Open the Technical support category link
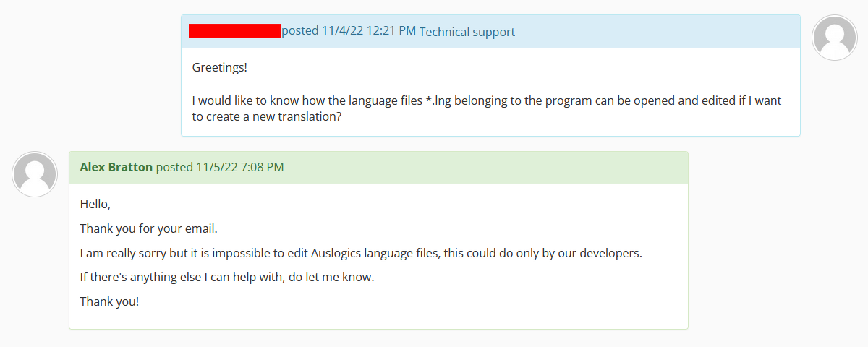Screen dimensions: 868x347 [x=467, y=32]
